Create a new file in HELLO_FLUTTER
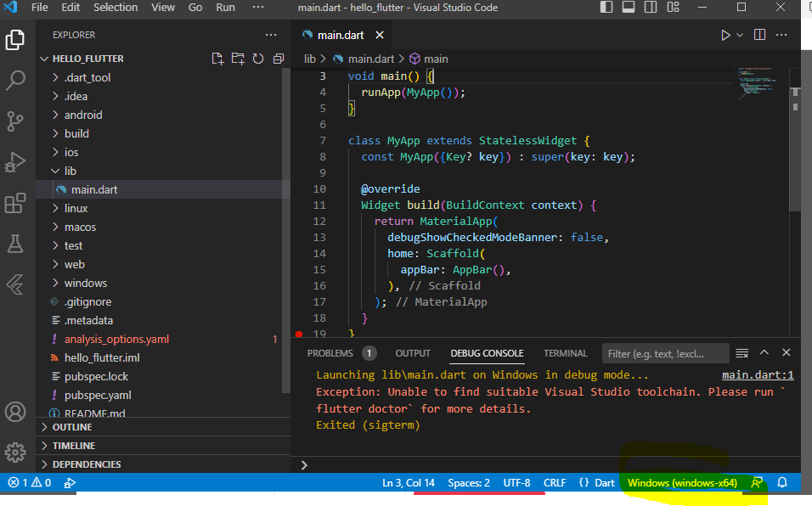Screen dimensions: 812x506 coord(217,59)
